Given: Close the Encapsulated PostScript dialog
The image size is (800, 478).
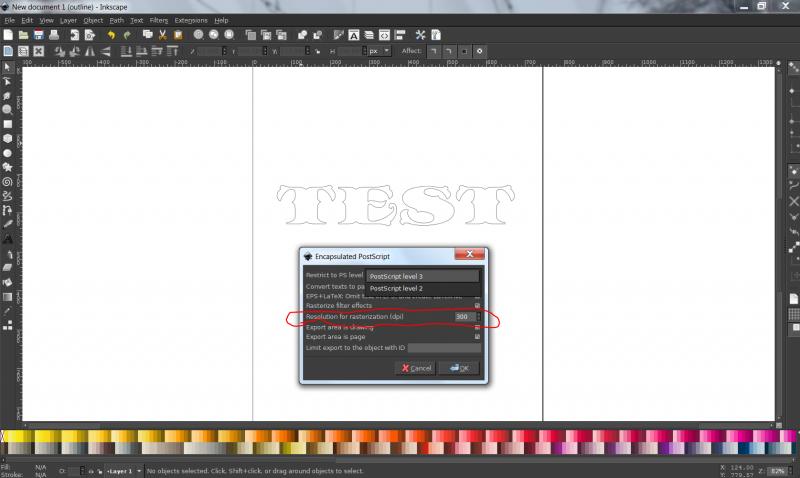Looking at the screenshot, I should 469,254.
